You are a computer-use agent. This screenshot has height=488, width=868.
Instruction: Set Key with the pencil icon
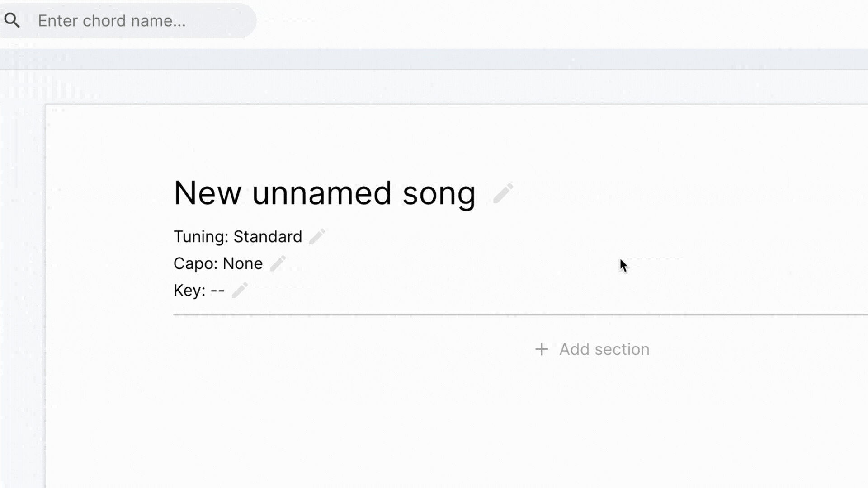(240, 290)
